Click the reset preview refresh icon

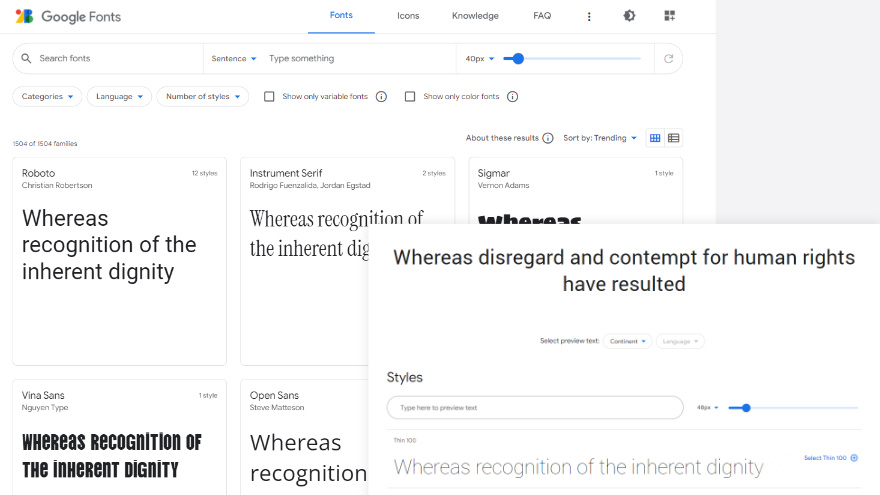pyautogui.click(x=668, y=59)
